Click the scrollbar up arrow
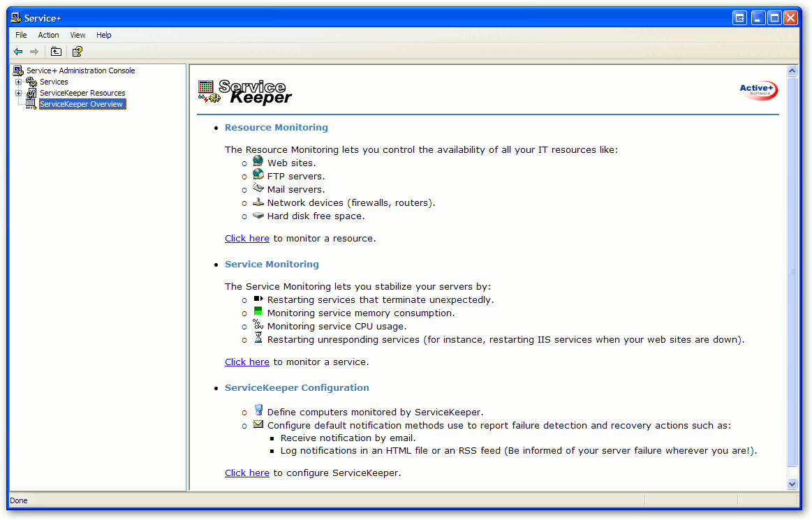This screenshot has height=520, width=812. point(792,71)
